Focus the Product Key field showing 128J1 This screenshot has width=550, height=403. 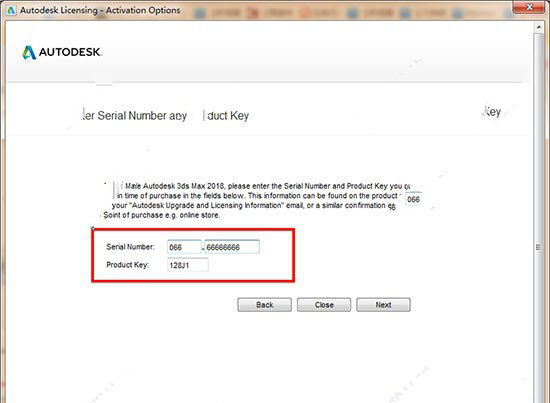[x=188, y=265]
